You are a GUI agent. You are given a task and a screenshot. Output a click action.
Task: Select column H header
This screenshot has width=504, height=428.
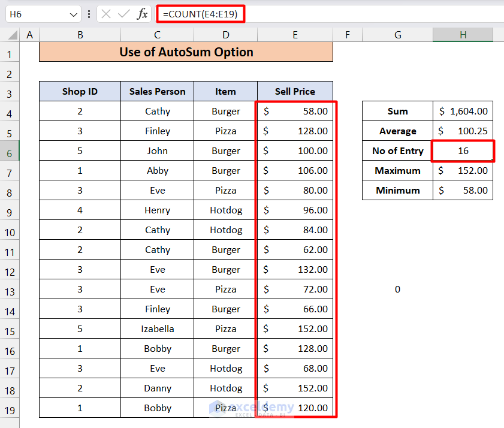(463, 35)
